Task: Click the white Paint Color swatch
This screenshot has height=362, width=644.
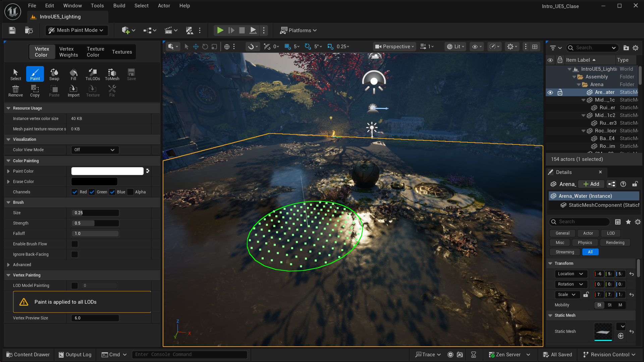Action: tap(107, 171)
